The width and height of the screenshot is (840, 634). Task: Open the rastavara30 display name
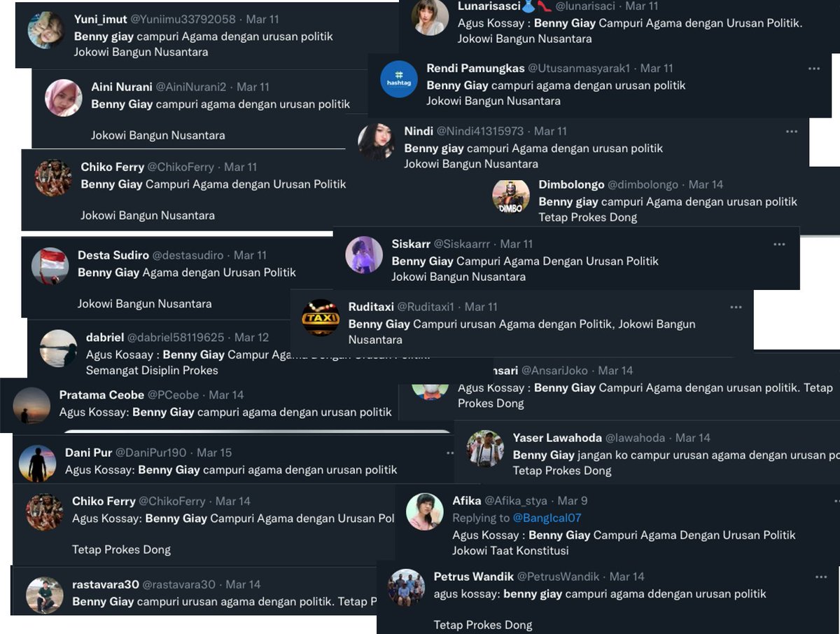[x=106, y=584]
